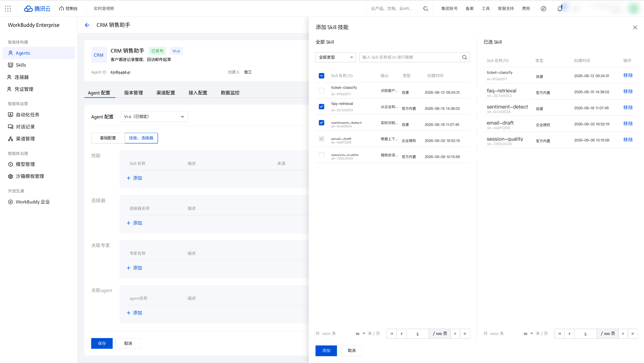The height and width of the screenshot is (363, 644).
Task: Uncheck the sentiment-detect checkbox
Action: click(x=321, y=123)
